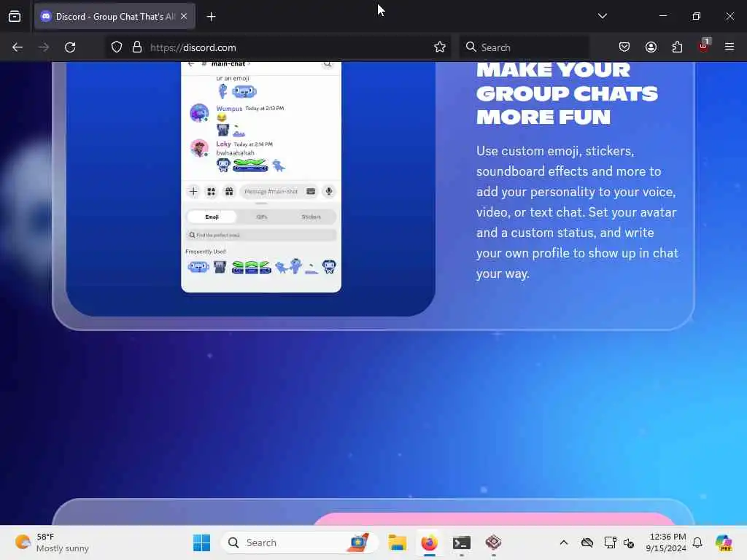Expand the list all tabs chevron
Screen dimensions: 747x560
(602, 16)
